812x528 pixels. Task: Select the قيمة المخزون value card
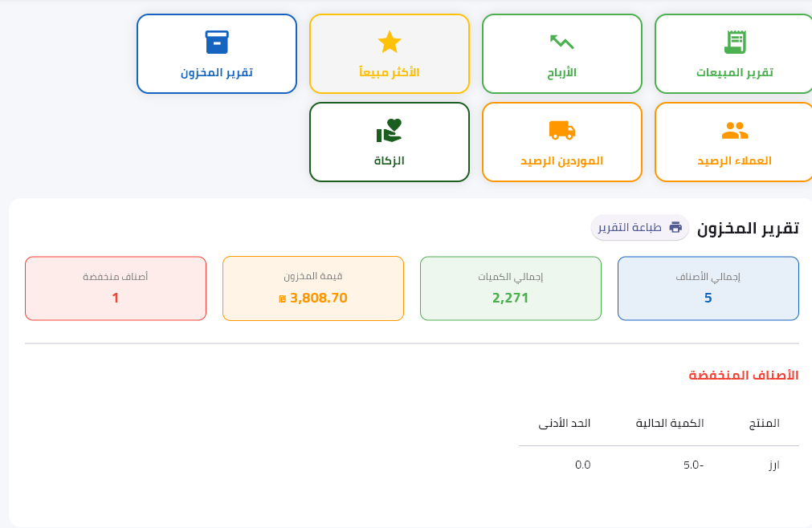coord(313,289)
